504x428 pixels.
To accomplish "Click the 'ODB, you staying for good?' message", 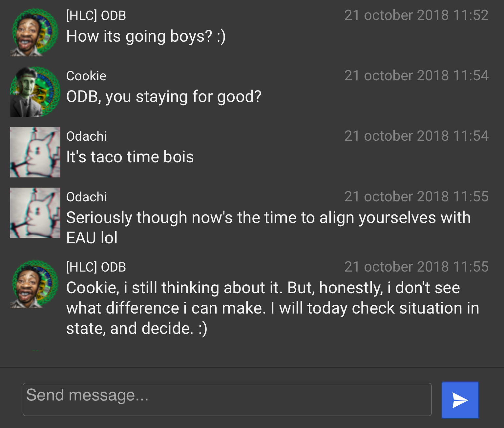I will (164, 97).
